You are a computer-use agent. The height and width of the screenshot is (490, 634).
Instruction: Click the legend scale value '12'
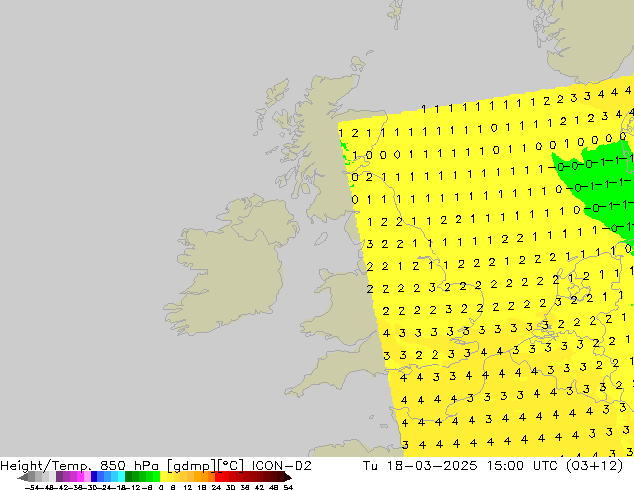coord(188,487)
